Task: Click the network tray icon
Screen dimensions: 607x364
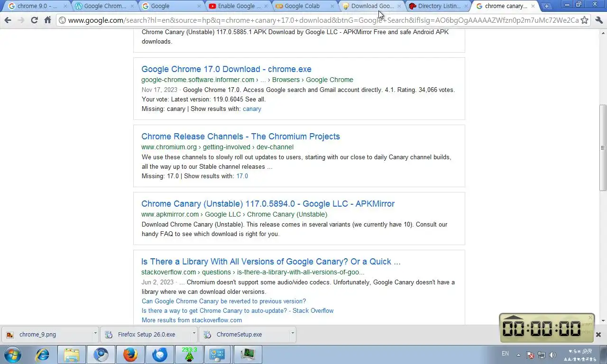Action: click(542, 355)
